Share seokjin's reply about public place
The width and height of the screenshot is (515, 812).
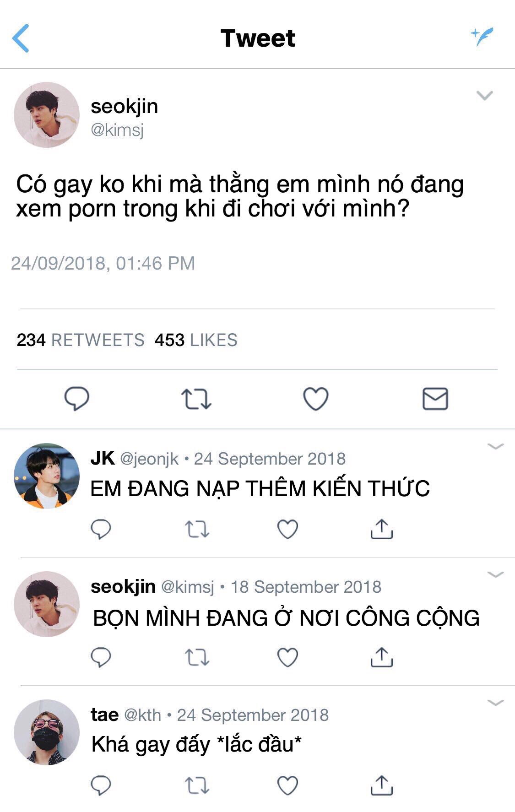(381, 657)
